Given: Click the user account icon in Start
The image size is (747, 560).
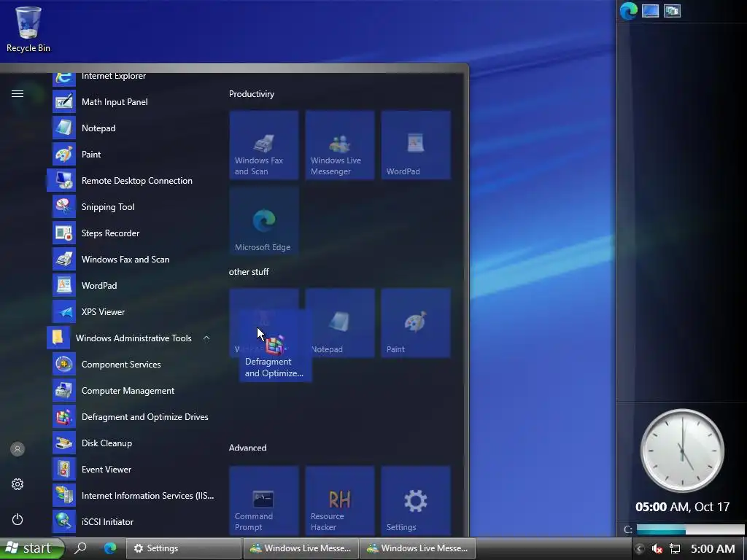Looking at the screenshot, I should pyautogui.click(x=18, y=449).
